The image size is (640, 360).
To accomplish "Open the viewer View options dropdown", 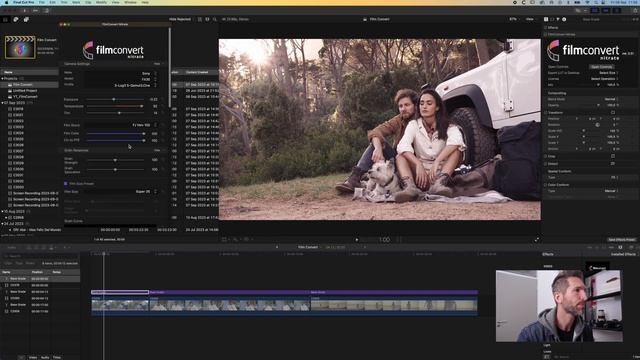I will pos(530,19).
